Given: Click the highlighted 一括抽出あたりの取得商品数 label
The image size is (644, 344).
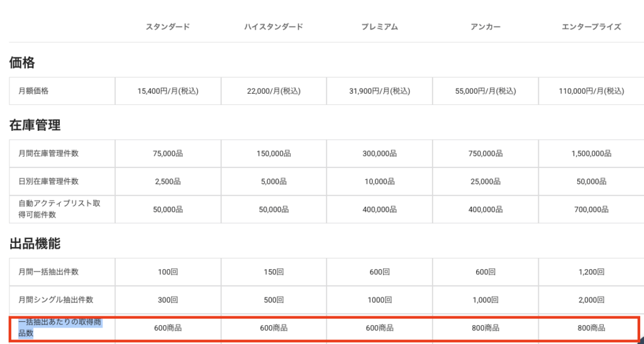Looking at the screenshot, I should pyautogui.click(x=60, y=327).
